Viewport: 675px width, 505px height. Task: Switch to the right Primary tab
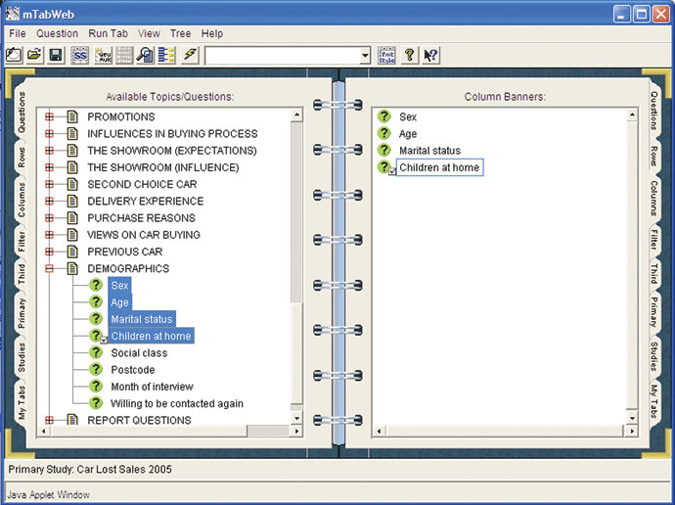tap(654, 312)
